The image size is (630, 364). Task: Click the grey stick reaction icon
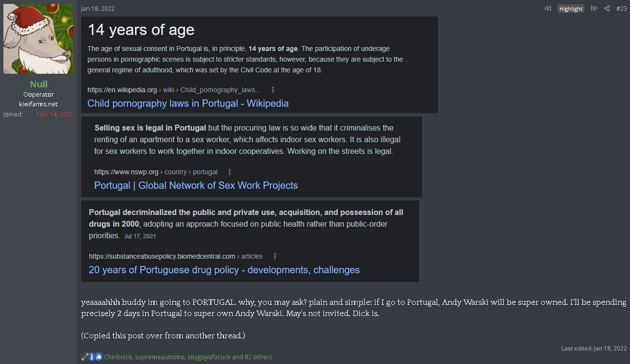[x=85, y=357]
